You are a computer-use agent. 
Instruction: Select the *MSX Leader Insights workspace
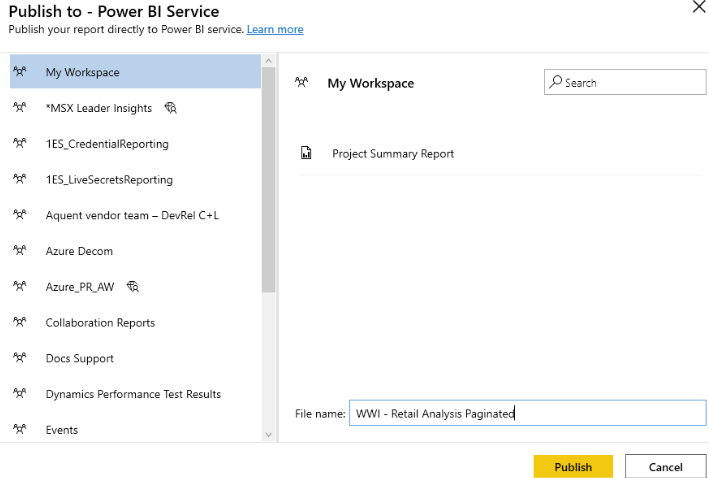click(135, 108)
